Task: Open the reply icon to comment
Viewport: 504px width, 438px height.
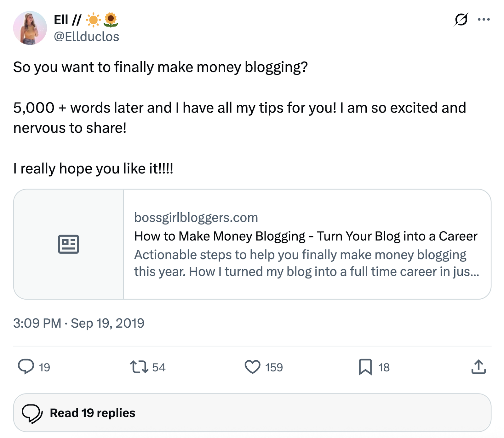Action: pos(27,367)
